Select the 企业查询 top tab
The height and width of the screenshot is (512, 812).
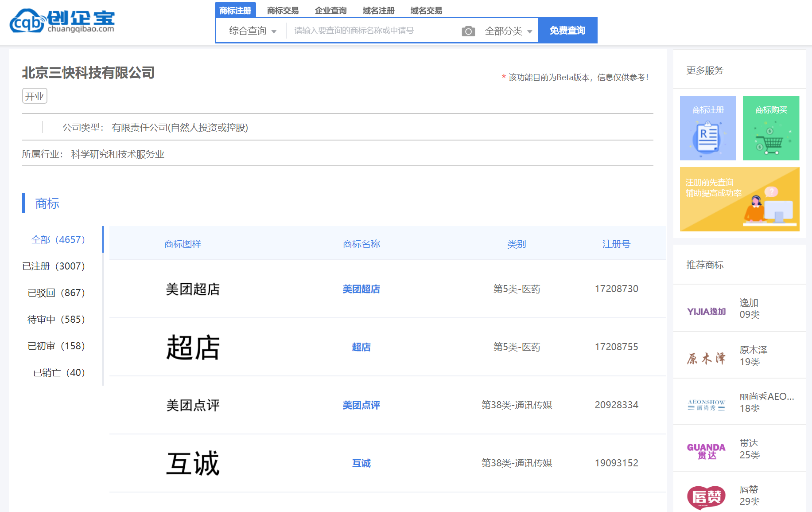pos(330,10)
